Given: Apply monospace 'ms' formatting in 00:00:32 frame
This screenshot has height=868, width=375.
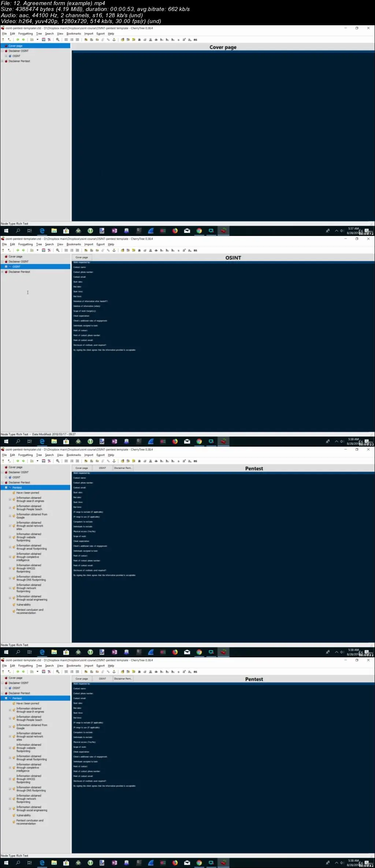Looking at the screenshot, I should tap(195, 461).
